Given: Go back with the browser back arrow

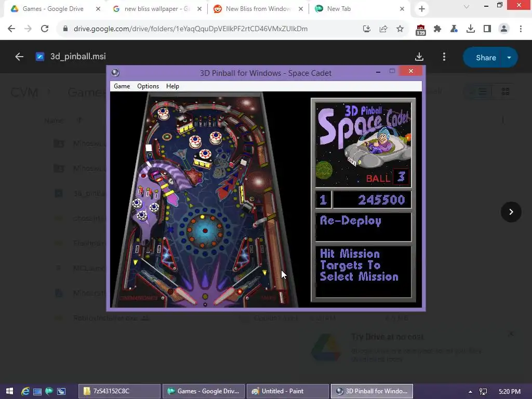Looking at the screenshot, I should [x=11, y=29].
